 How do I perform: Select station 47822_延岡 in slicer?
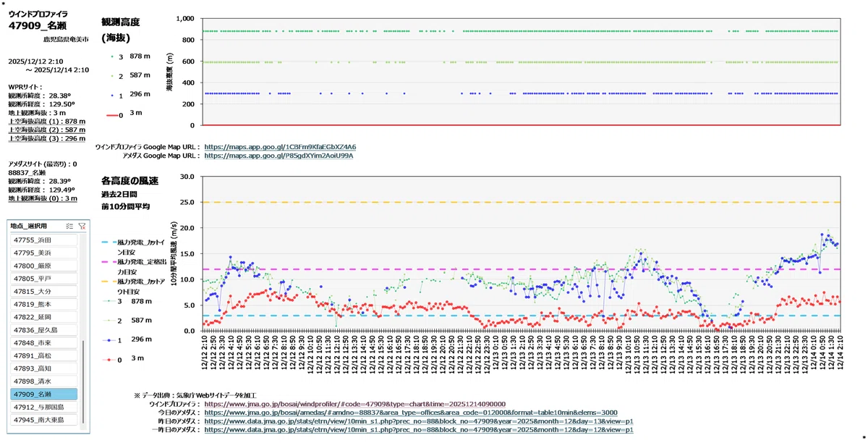[x=44, y=317]
